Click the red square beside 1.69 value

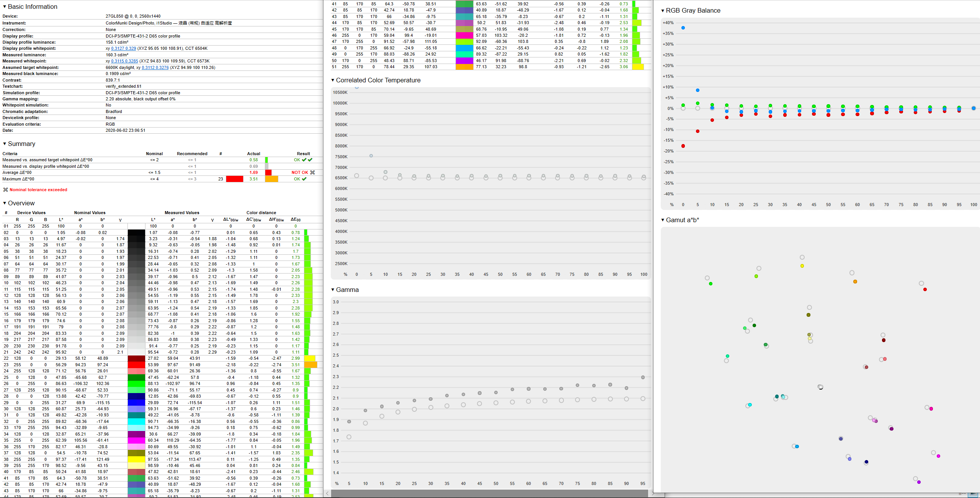coord(268,172)
